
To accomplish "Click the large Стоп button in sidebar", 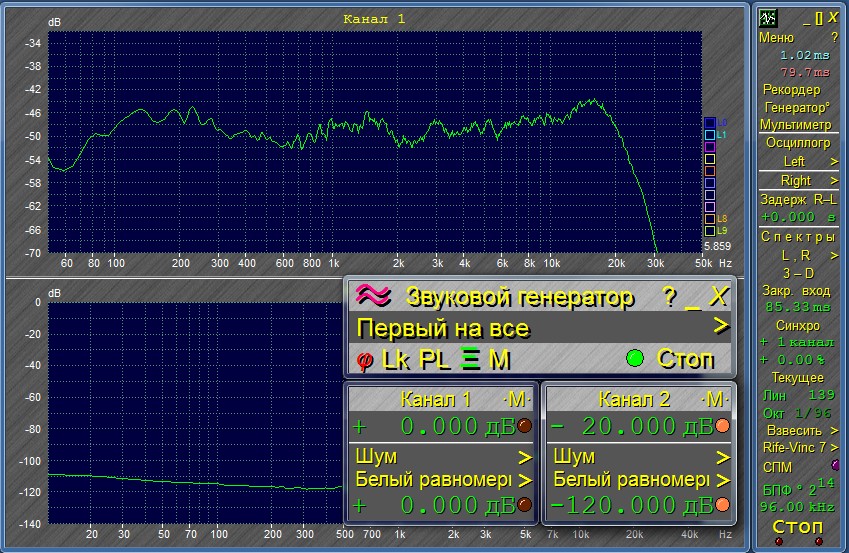I will (797, 526).
